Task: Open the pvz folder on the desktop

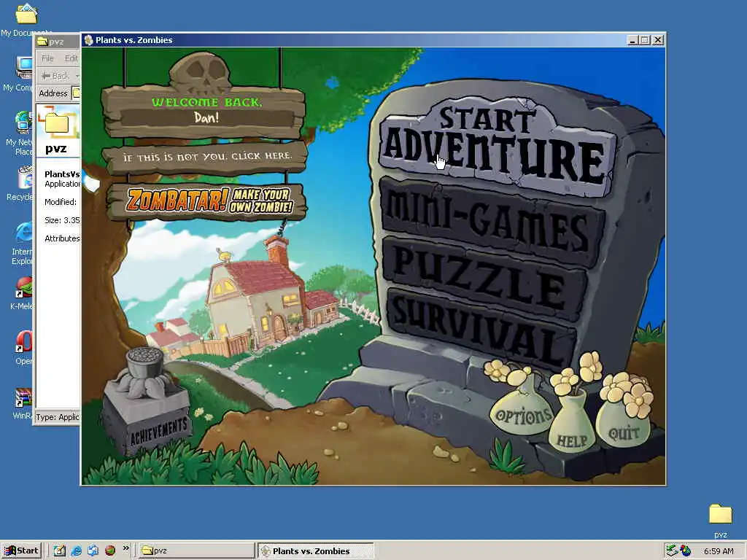Action: (x=720, y=521)
